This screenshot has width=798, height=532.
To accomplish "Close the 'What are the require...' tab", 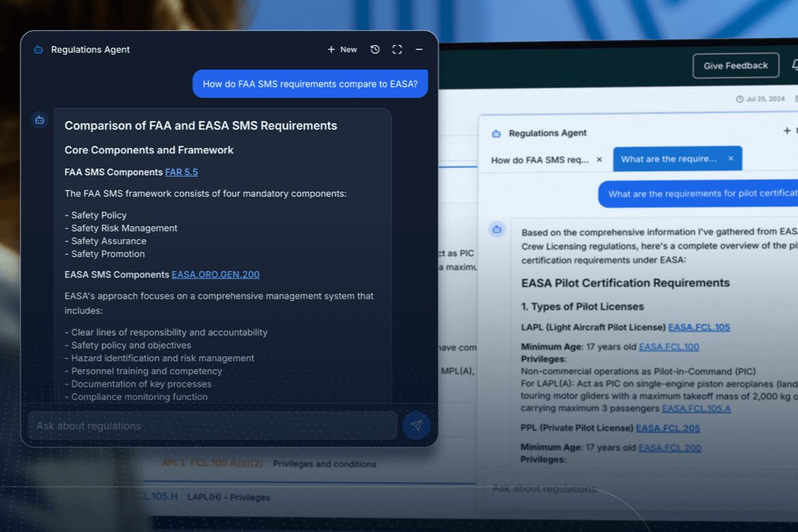I will [x=730, y=159].
